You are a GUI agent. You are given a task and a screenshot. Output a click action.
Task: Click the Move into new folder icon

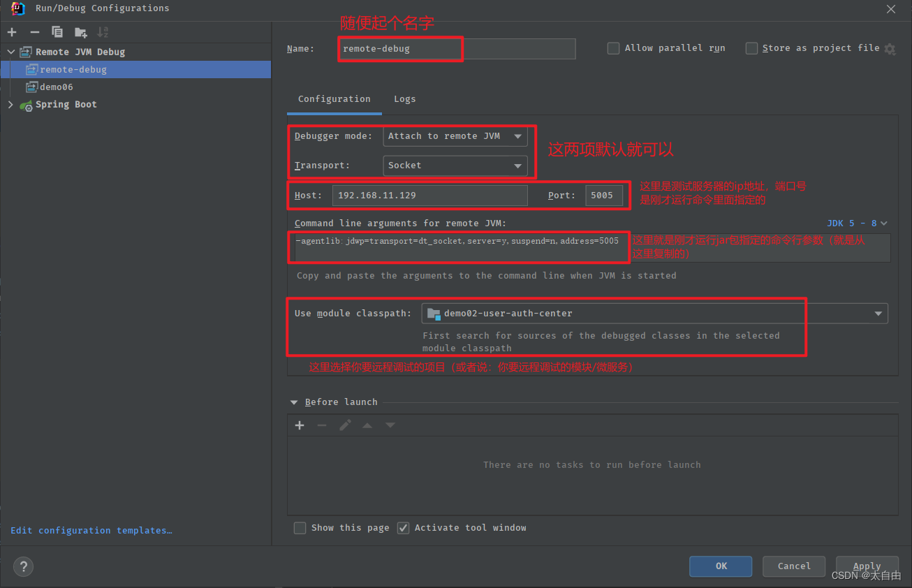tap(81, 32)
